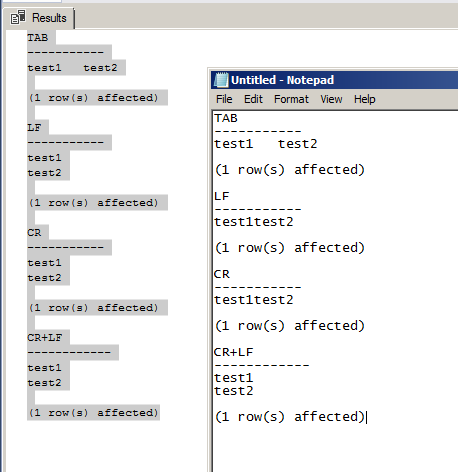The image size is (458, 472).
Task: Open the Notepad View menu
Action: [x=331, y=99]
